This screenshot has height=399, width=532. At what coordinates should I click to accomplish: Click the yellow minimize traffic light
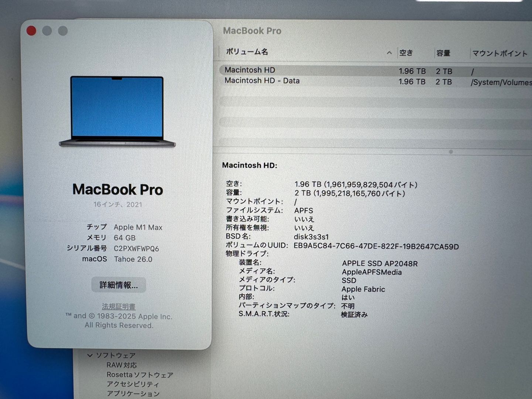click(x=47, y=30)
